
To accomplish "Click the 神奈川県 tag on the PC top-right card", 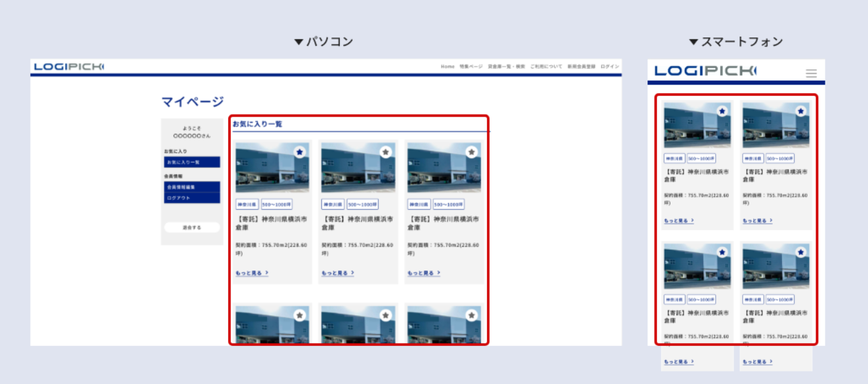I will pyautogui.click(x=419, y=204).
